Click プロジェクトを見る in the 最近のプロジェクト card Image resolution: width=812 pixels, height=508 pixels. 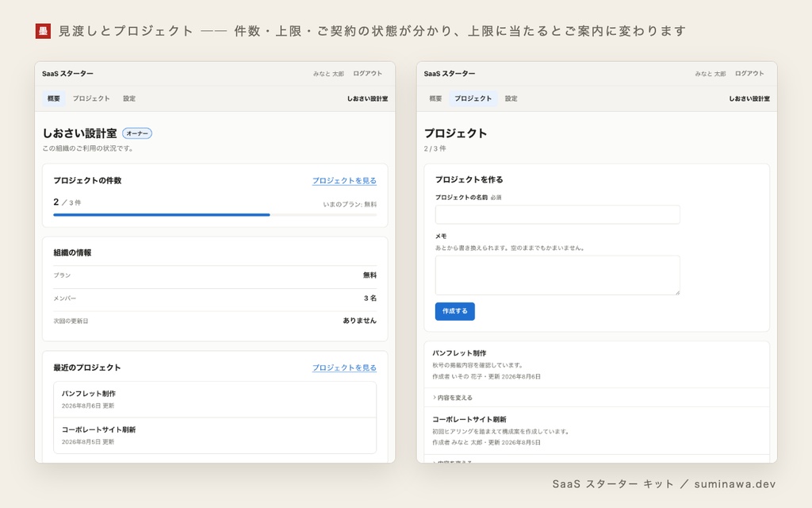click(344, 368)
